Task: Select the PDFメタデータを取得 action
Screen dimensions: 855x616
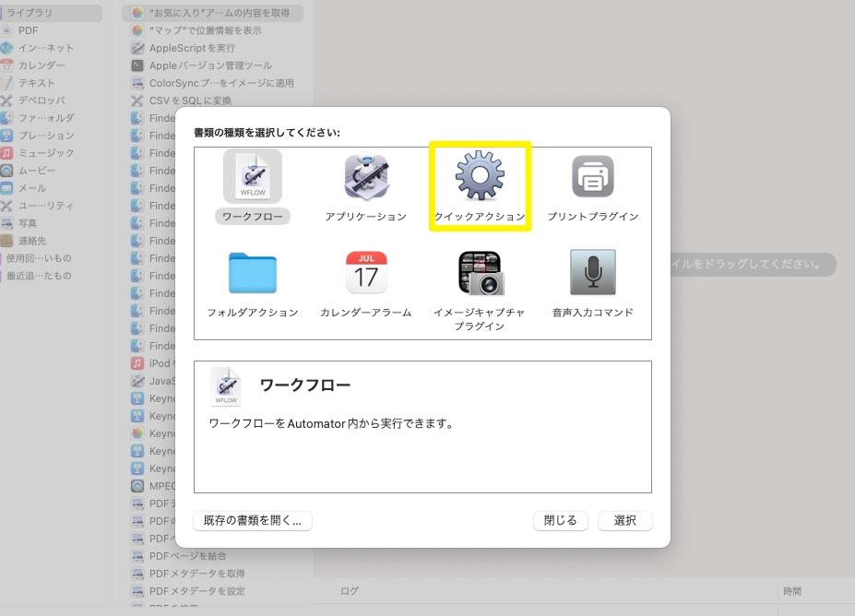Action: click(196, 574)
